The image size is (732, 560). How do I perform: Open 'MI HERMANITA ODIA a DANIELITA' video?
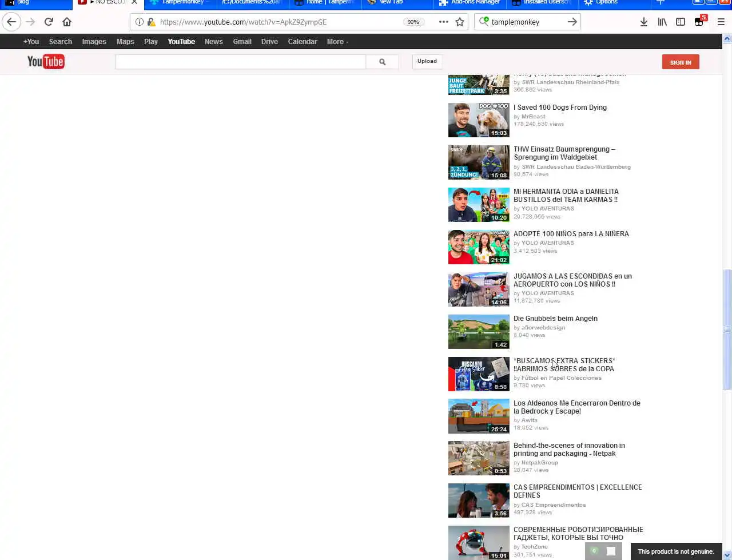pyautogui.click(x=566, y=196)
